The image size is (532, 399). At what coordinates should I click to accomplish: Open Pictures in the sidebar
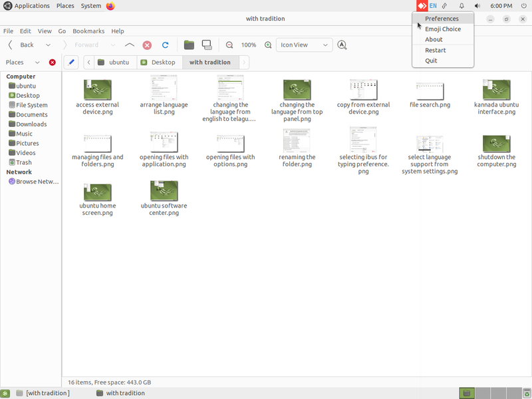pyautogui.click(x=24, y=143)
